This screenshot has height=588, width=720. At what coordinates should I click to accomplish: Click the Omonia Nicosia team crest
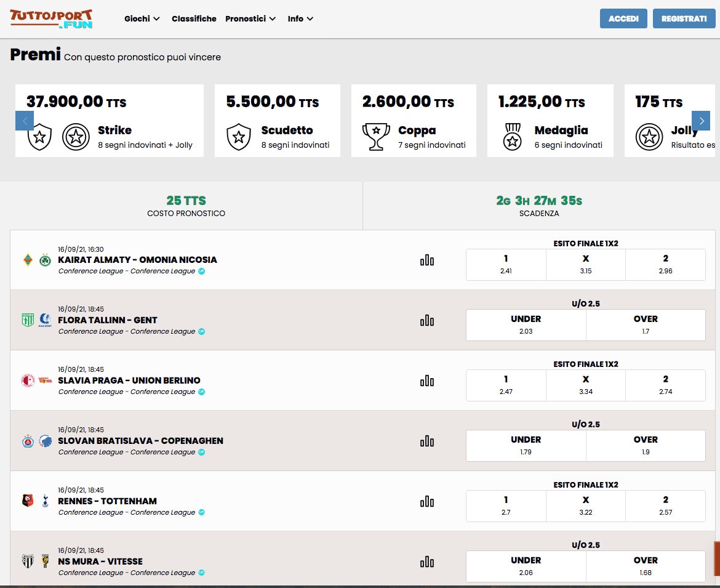(45, 260)
